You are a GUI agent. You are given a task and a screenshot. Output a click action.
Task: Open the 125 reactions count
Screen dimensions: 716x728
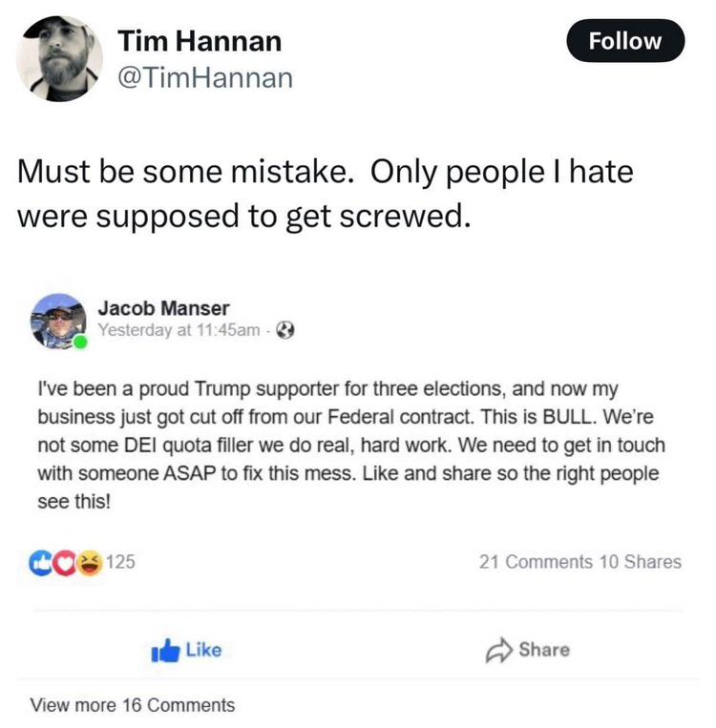tap(121, 562)
